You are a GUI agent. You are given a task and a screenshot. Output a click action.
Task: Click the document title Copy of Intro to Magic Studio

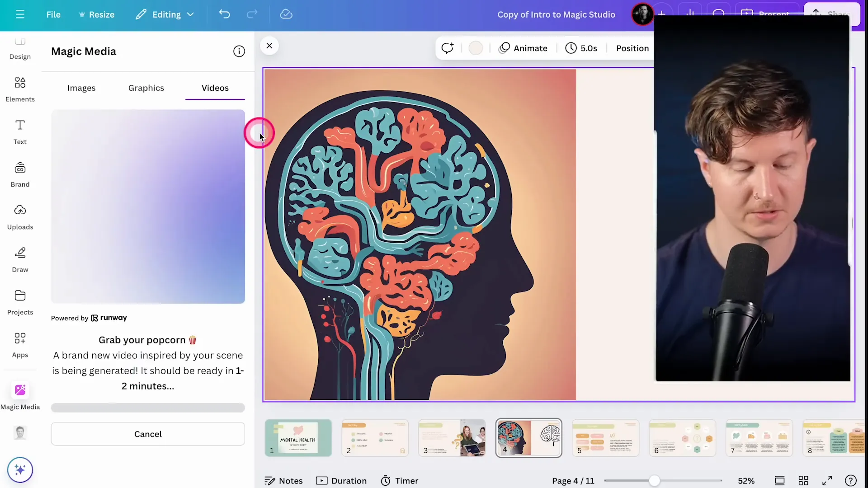(556, 14)
